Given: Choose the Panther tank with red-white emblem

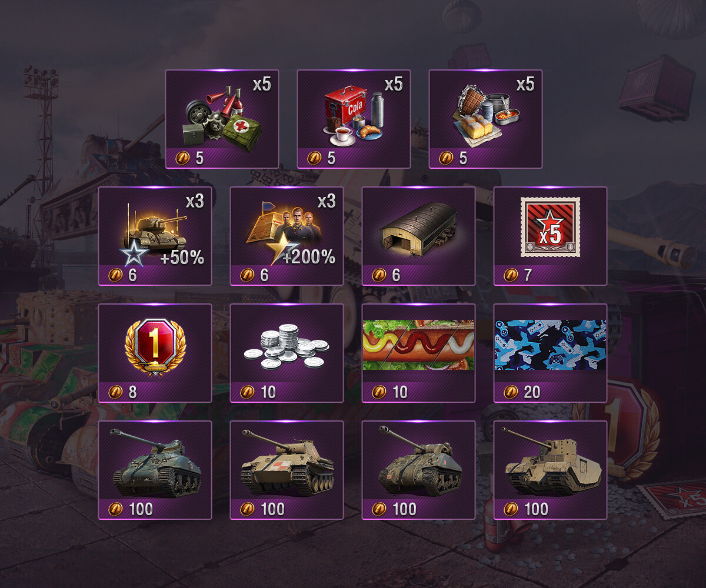Looking at the screenshot, I should (287, 470).
